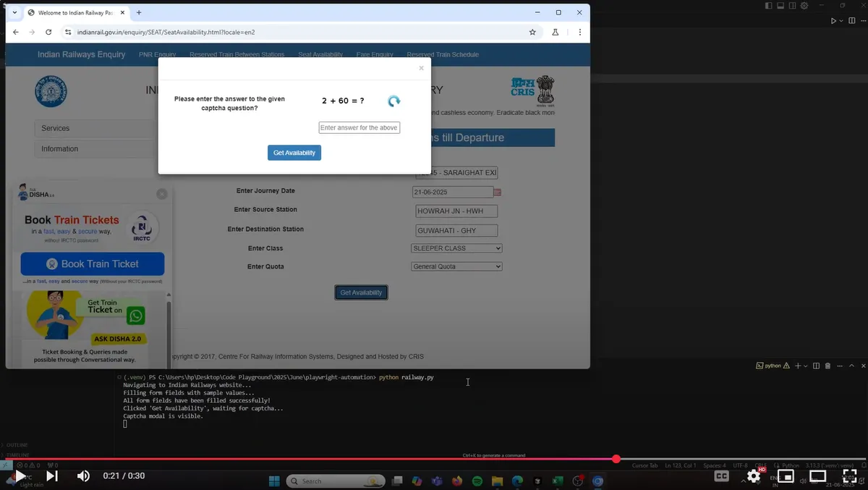The height and width of the screenshot is (490, 868).
Task: Open terminal panel more actions ellipsis
Action: pyautogui.click(x=840, y=366)
